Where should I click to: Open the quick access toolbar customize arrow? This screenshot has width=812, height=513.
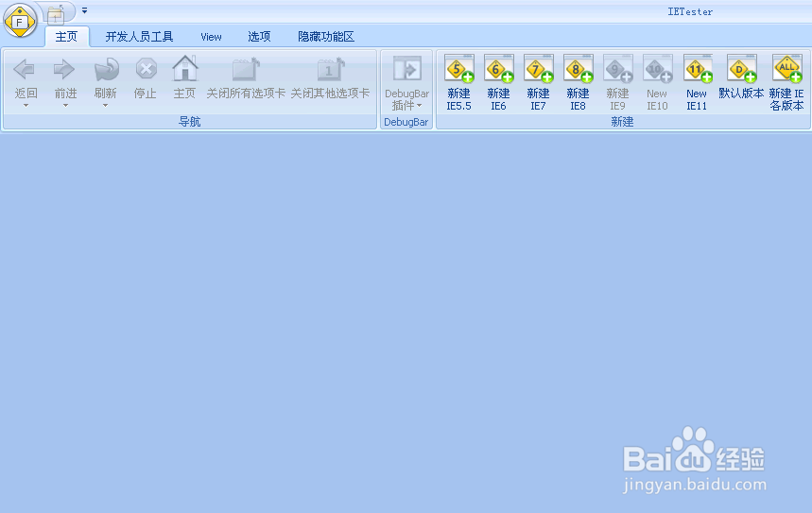click(84, 10)
